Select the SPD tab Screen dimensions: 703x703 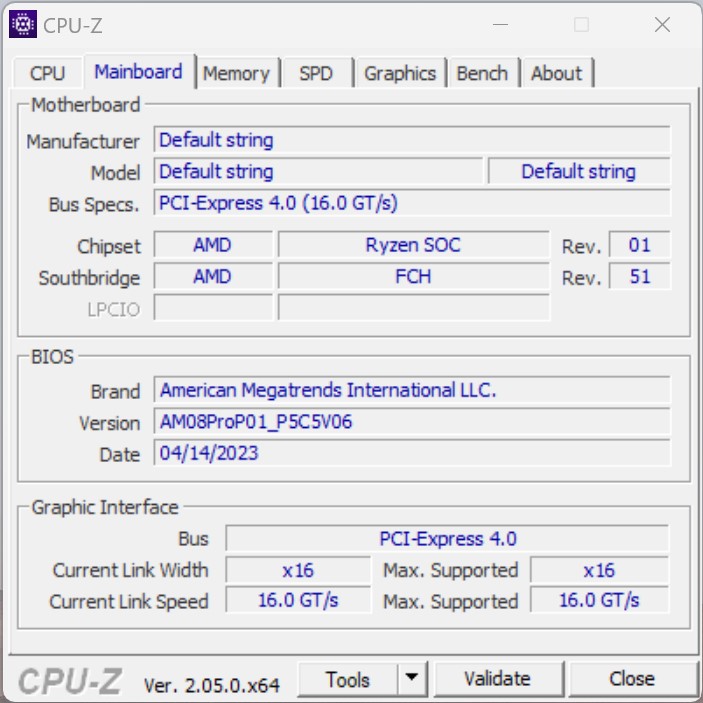click(x=316, y=73)
